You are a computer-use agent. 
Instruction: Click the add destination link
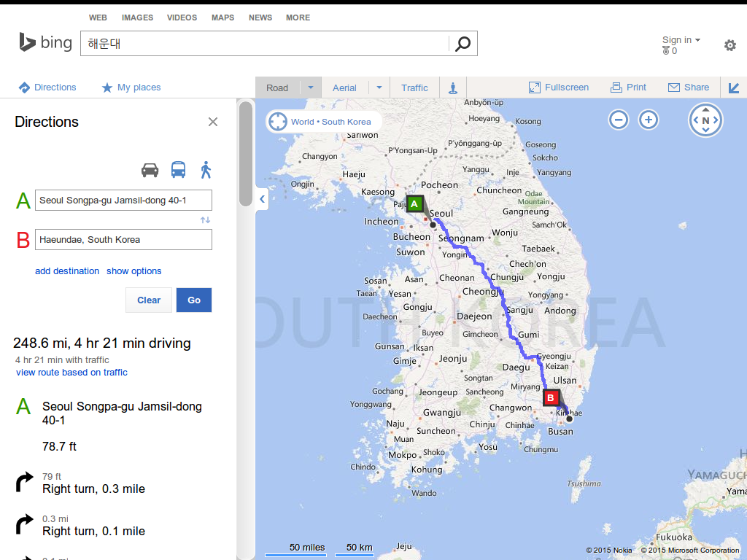tap(67, 271)
